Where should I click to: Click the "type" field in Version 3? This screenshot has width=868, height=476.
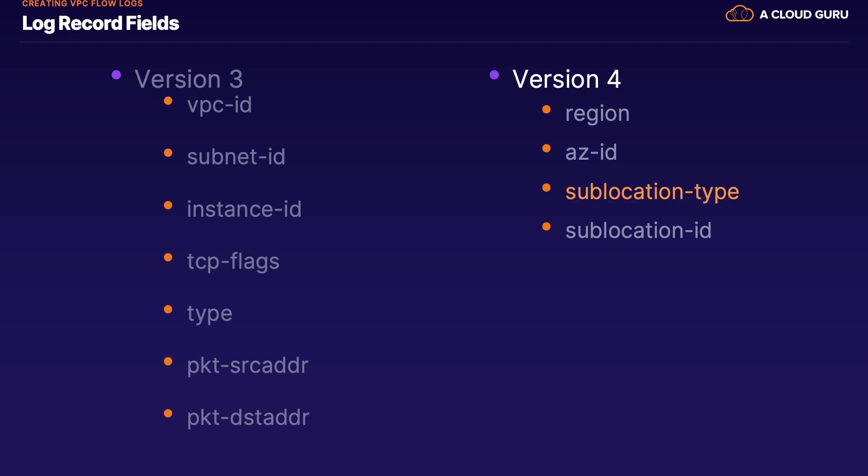(x=210, y=314)
